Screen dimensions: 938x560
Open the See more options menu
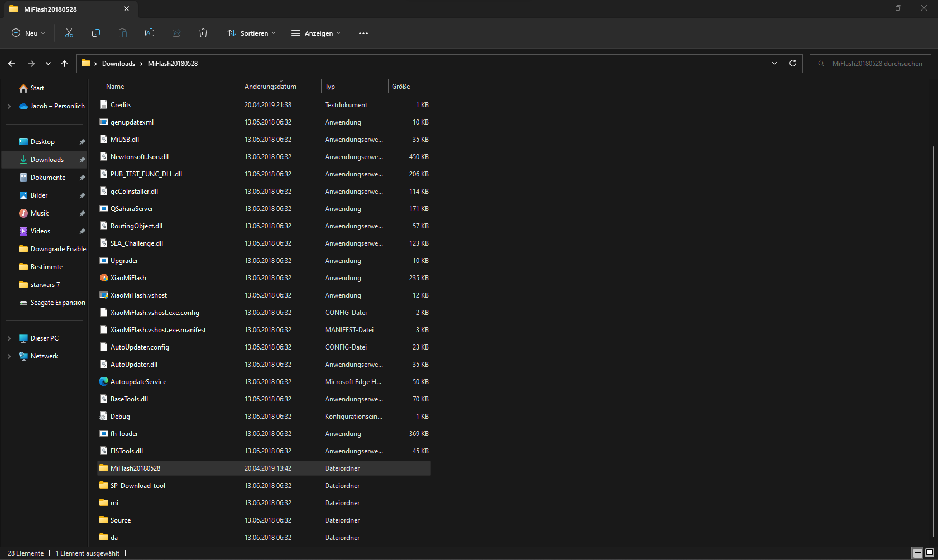pyautogui.click(x=363, y=33)
